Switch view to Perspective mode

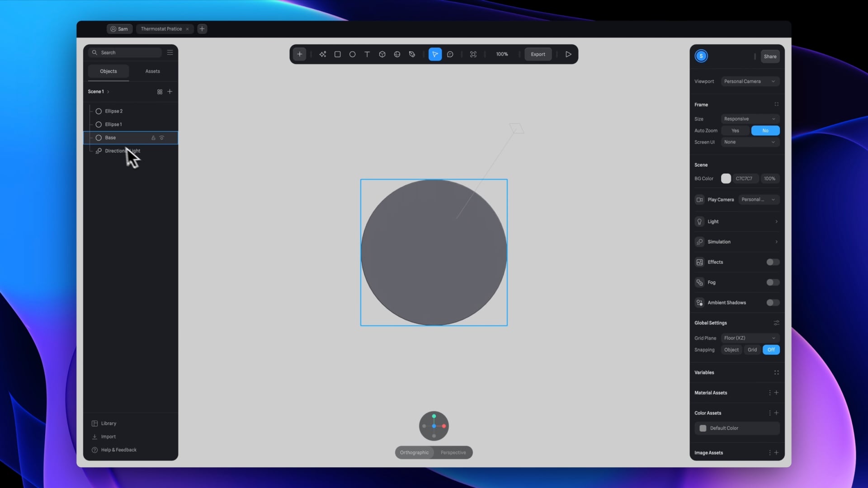(x=453, y=452)
